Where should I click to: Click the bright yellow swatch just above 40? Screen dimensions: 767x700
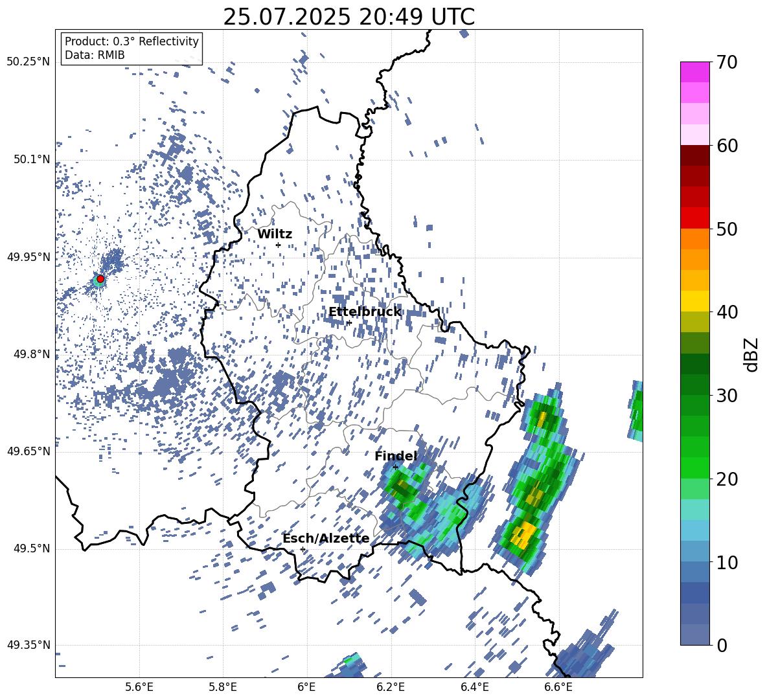point(694,301)
